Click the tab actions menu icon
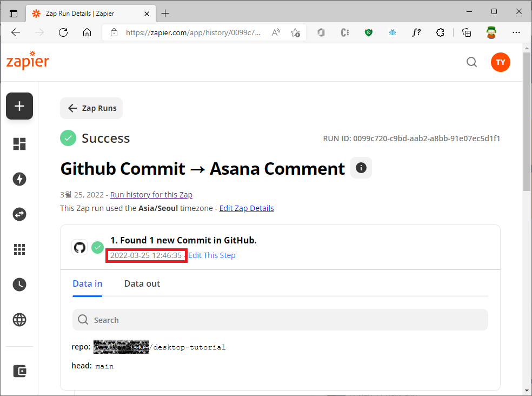Image resolution: width=532 pixels, height=396 pixels. tap(13, 14)
